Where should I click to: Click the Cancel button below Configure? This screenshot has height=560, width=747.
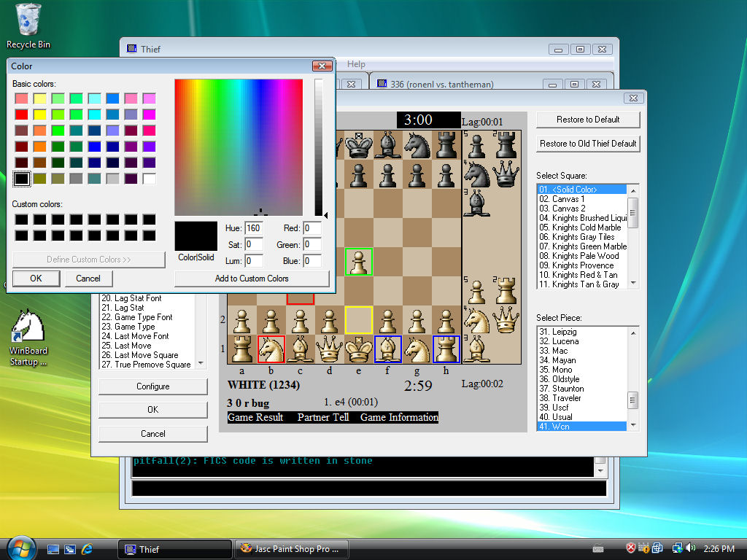coord(153,434)
